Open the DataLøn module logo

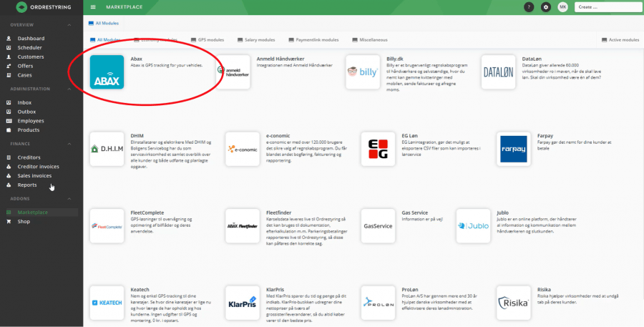[x=498, y=72]
